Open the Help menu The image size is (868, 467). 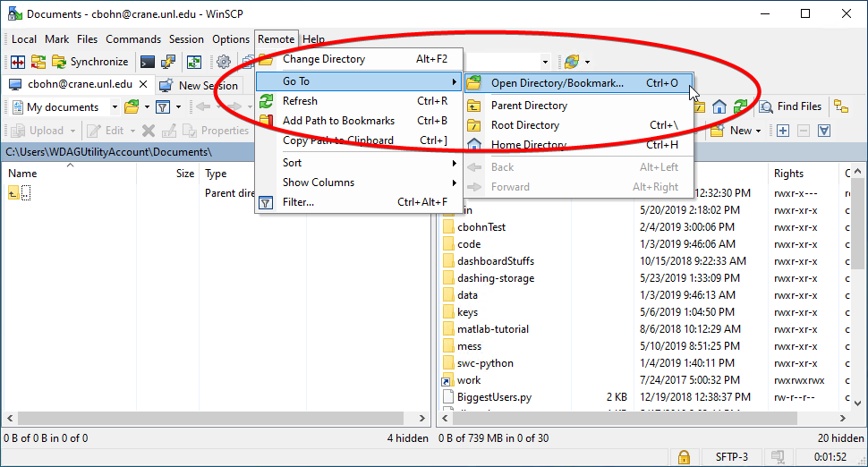tap(313, 39)
